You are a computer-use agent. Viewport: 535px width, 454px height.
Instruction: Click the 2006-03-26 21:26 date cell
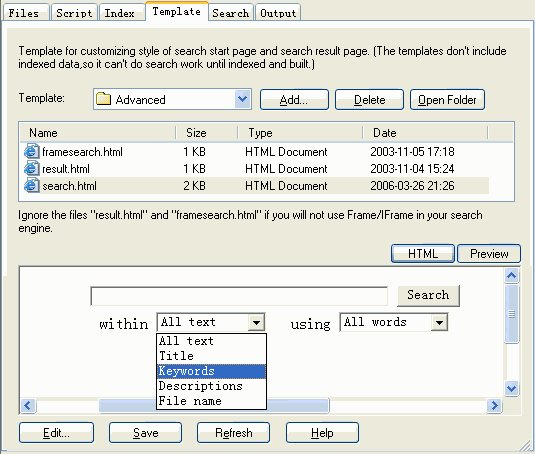[x=412, y=186]
